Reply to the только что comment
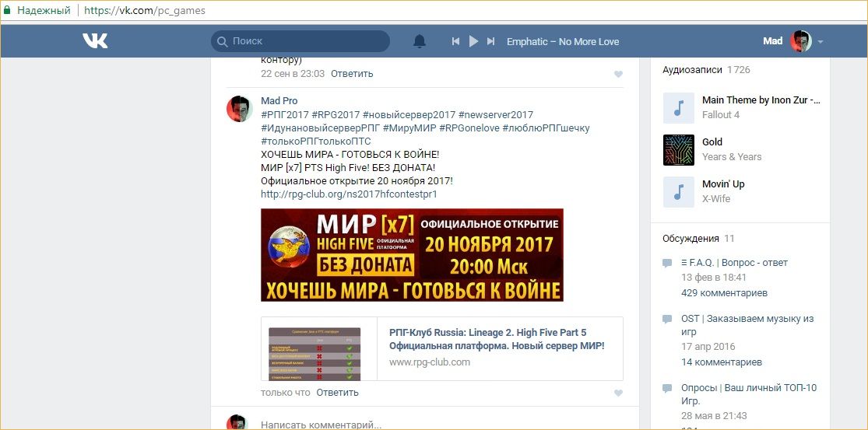This screenshot has width=868, height=430. [338, 393]
